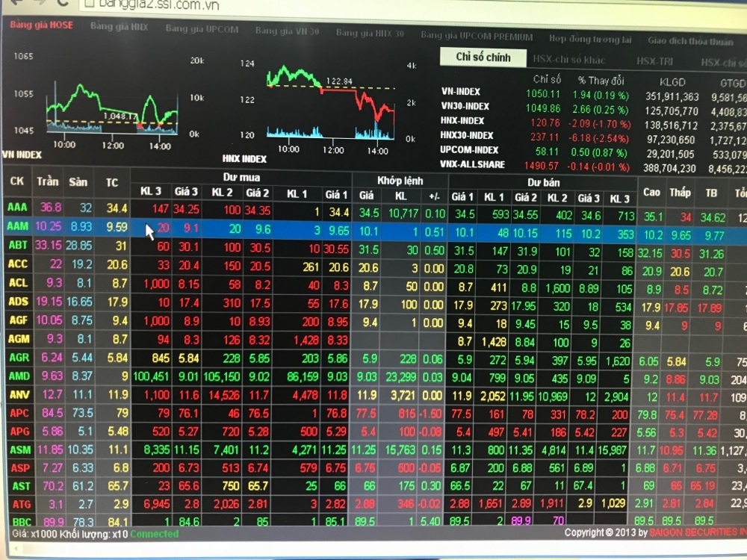The width and height of the screenshot is (747, 560).
Task: Click the Chỉ số chính index tab
Action: coord(483,57)
